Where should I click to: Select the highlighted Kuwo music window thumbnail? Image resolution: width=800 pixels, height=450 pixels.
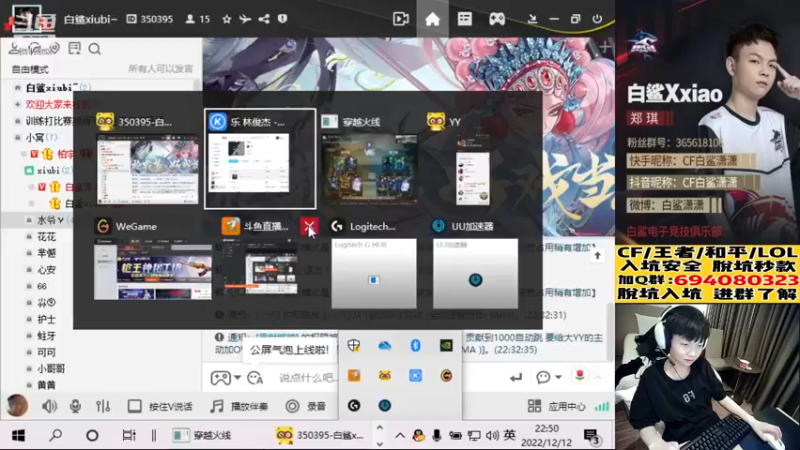pos(260,159)
